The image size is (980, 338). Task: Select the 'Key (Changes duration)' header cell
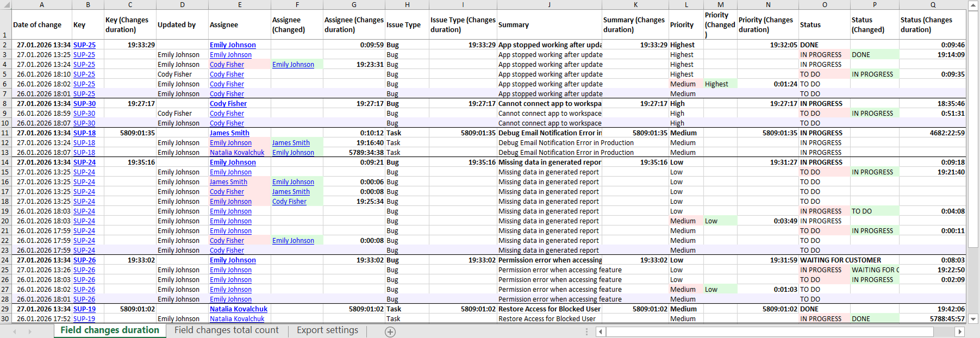pyautogui.click(x=130, y=25)
